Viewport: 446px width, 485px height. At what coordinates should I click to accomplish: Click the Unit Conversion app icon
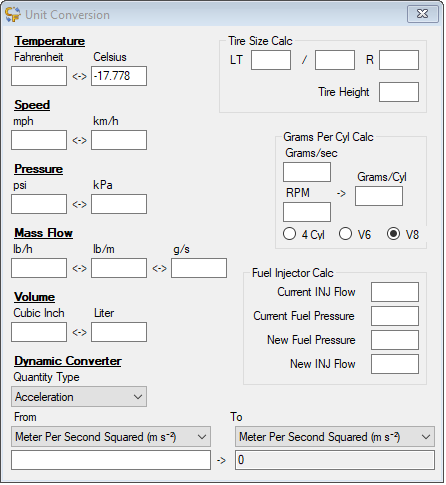click(x=13, y=15)
